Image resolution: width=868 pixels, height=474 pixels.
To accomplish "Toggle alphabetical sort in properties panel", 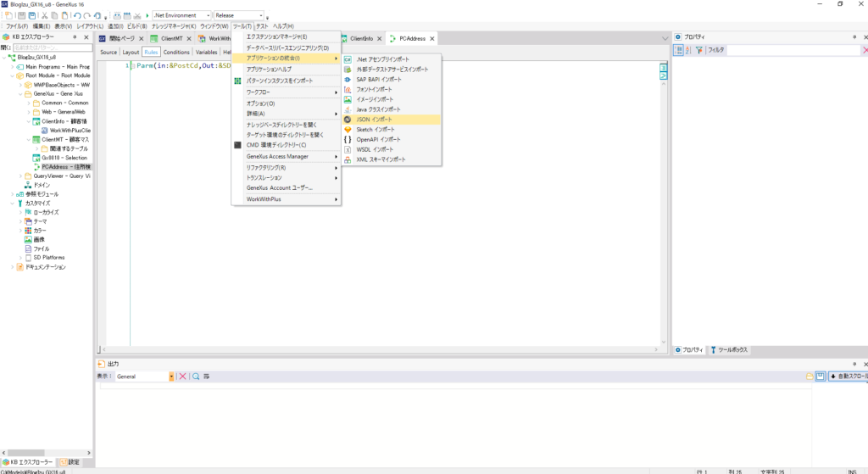I will 688,50.
